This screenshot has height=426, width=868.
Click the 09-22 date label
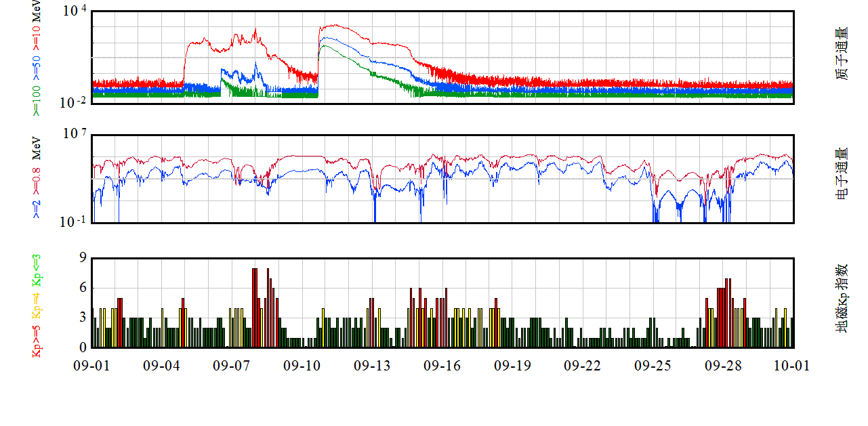(x=582, y=366)
